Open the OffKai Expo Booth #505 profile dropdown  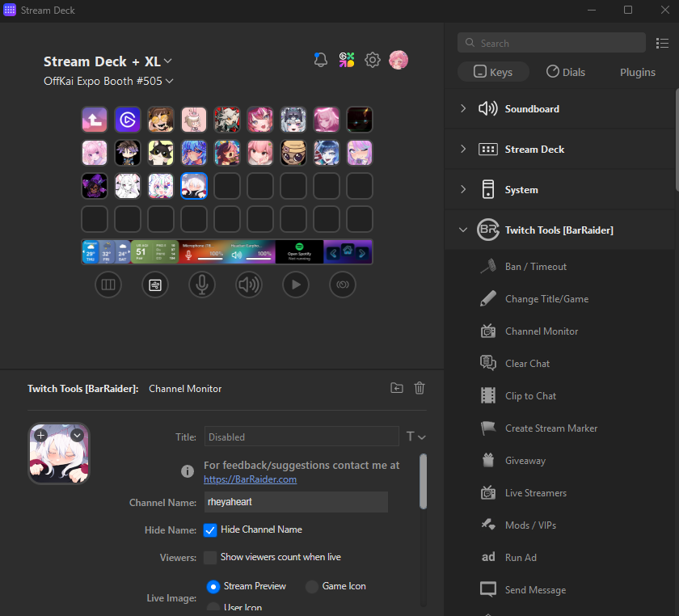tap(108, 81)
